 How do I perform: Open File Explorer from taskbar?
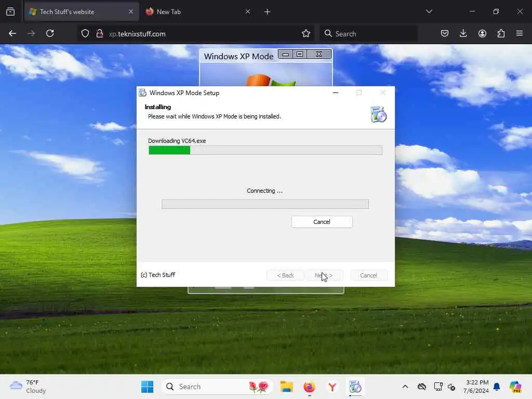click(287, 387)
